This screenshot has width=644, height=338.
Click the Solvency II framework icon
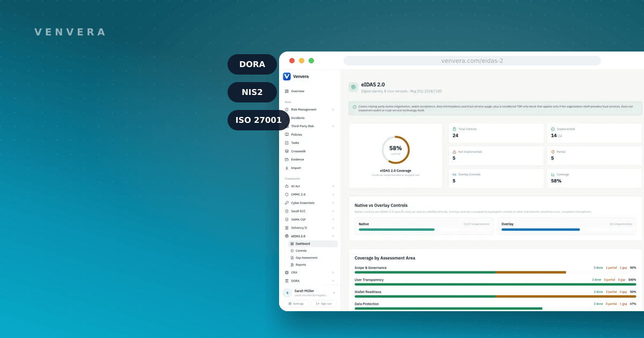tap(287, 228)
